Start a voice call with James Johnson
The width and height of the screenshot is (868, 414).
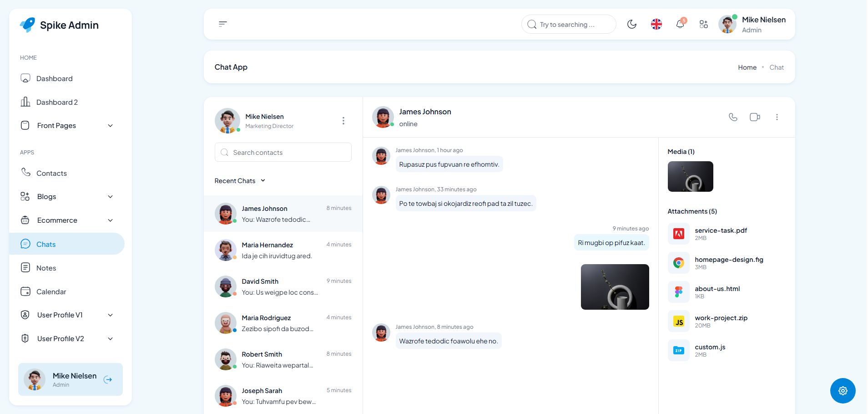point(733,117)
